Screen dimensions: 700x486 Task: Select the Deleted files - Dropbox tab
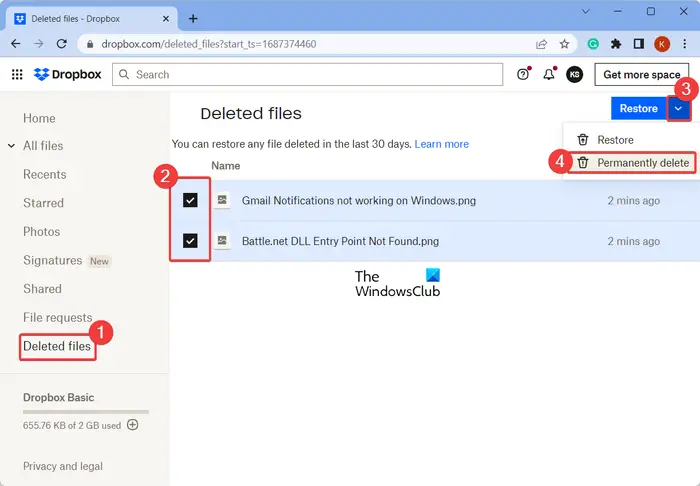click(91, 19)
